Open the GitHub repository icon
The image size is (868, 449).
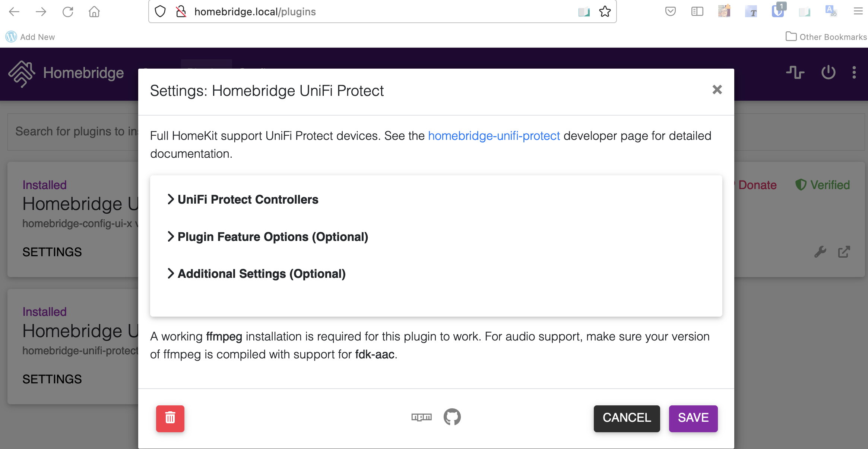[452, 417]
